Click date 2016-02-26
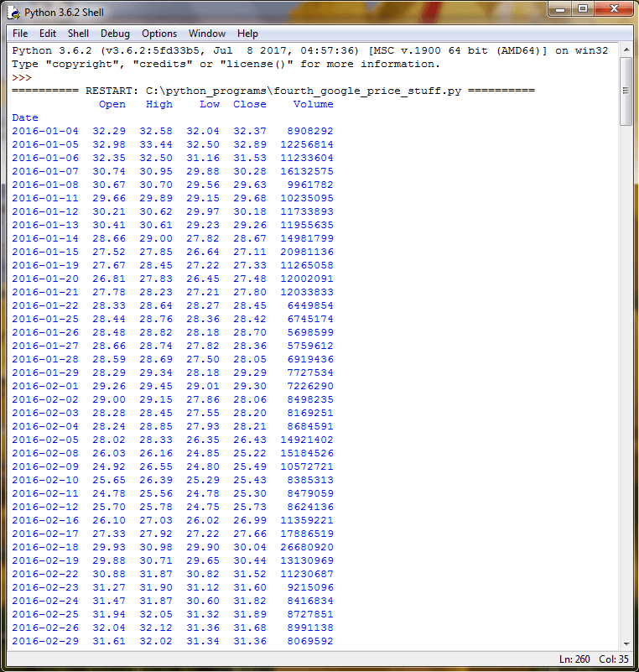Image resolution: width=639 pixels, height=672 pixels. 45,628
